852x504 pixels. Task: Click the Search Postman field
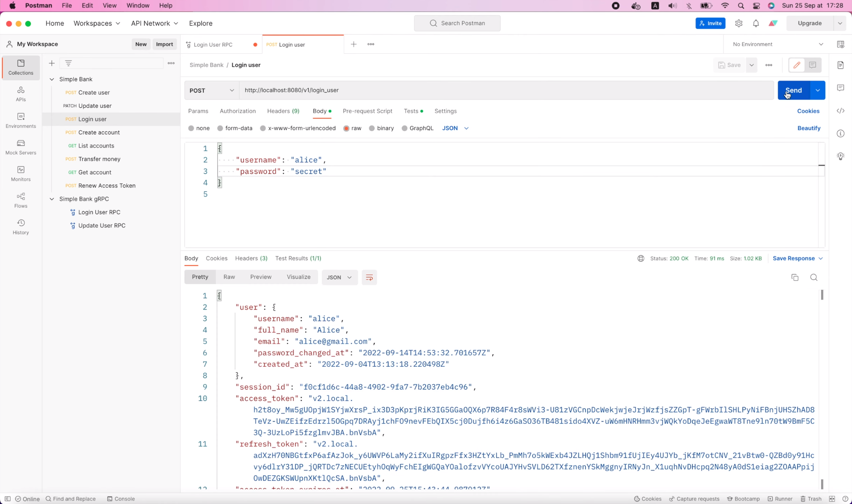[x=457, y=23]
